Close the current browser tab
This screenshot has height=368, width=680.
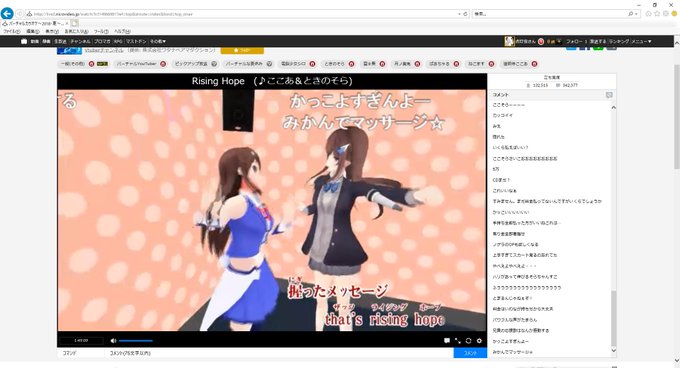[x=67, y=23]
